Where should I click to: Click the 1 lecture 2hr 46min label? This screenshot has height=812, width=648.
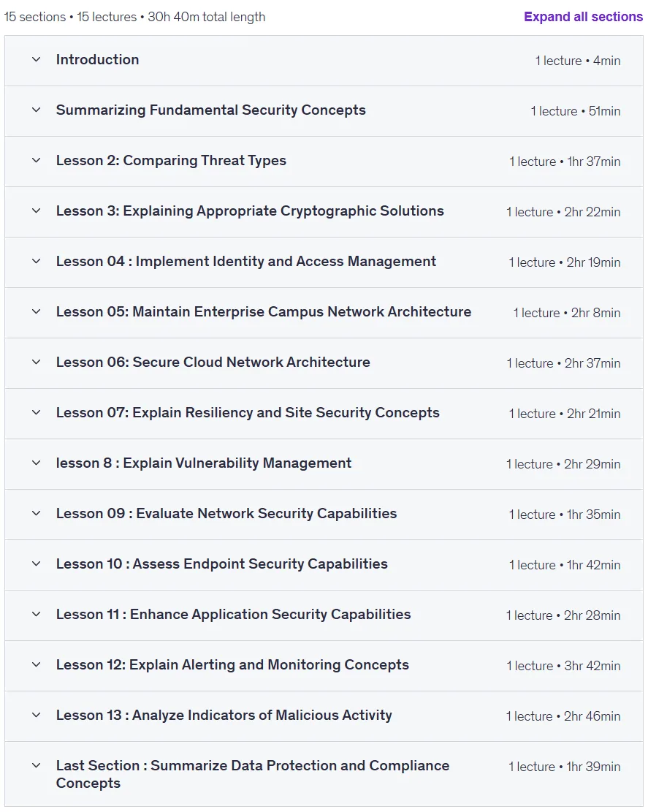[x=563, y=716]
